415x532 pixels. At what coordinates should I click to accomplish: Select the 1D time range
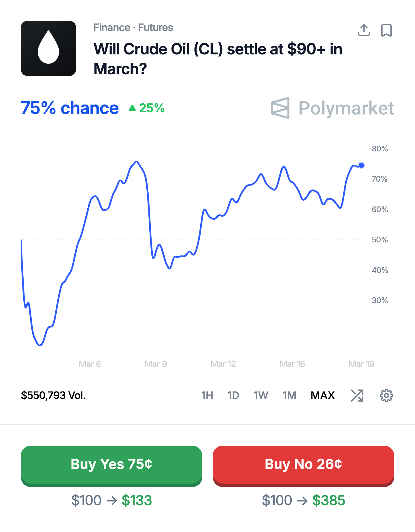(x=233, y=396)
